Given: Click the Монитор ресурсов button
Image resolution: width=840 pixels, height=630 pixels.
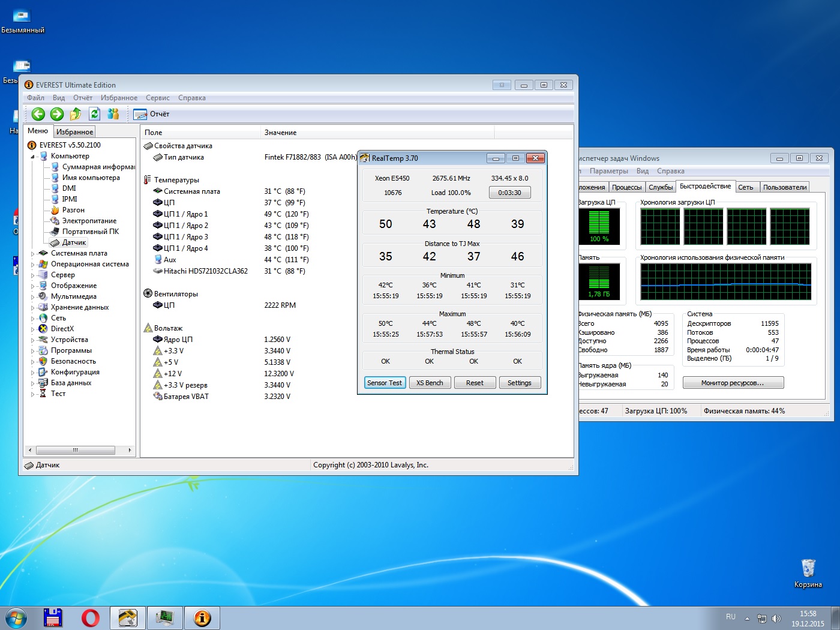Looking at the screenshot, I should click(733, 383).
